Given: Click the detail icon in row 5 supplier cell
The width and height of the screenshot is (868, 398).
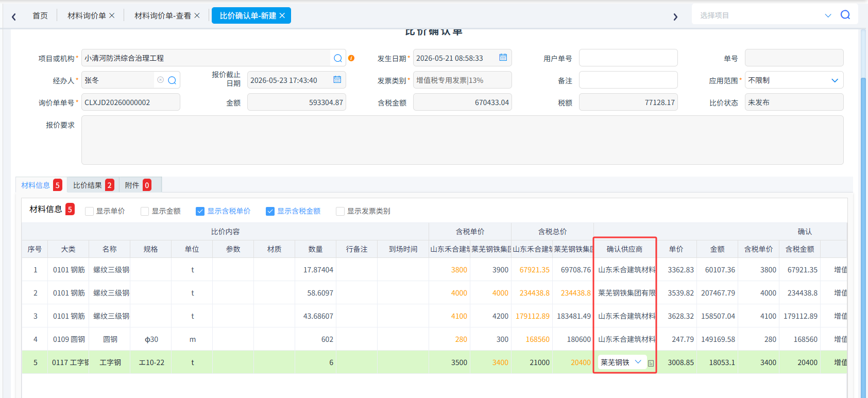Looking at the screenshot, I should (651, 363).
